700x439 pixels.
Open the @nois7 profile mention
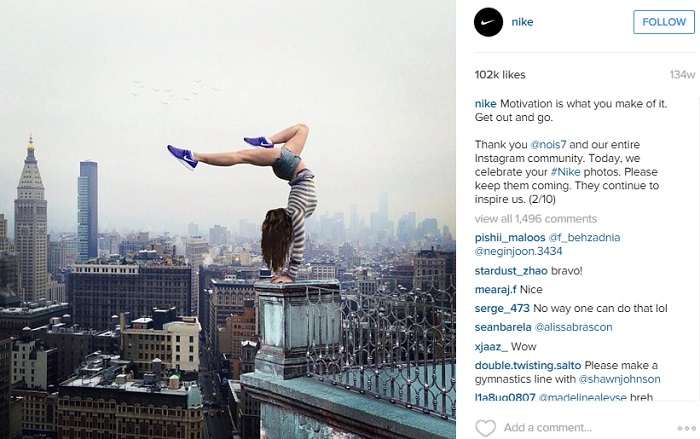(x=548, y=145)
